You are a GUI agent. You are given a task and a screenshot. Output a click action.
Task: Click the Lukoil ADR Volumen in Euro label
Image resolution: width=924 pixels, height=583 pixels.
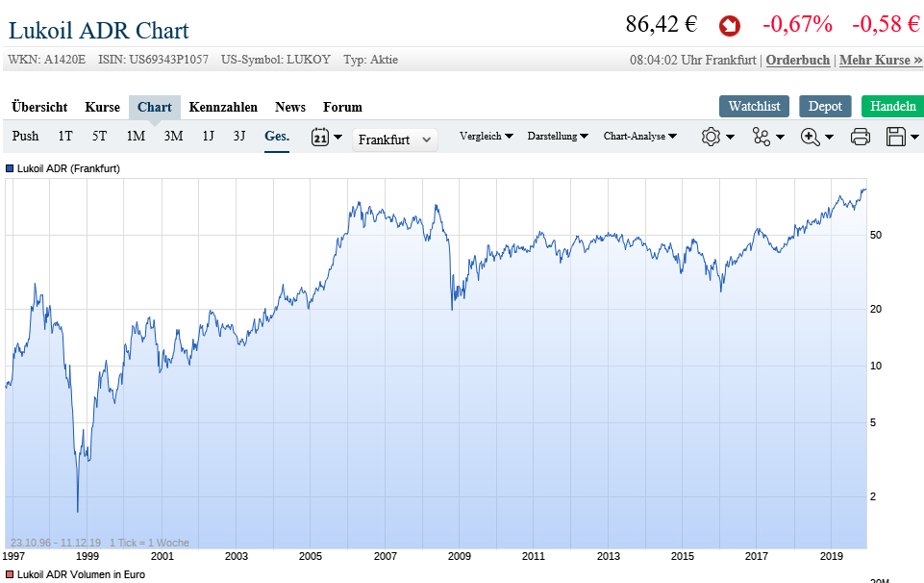click(x=81, y=574)
